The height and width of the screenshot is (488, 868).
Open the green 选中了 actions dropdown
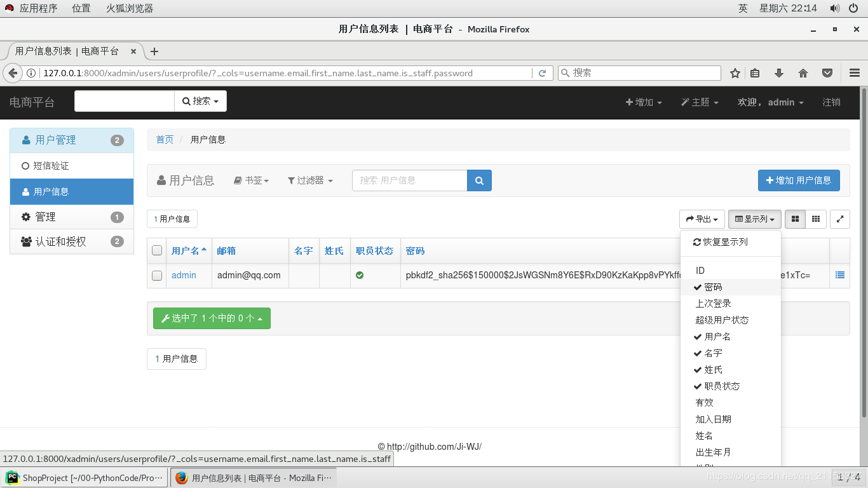(212, 318)
